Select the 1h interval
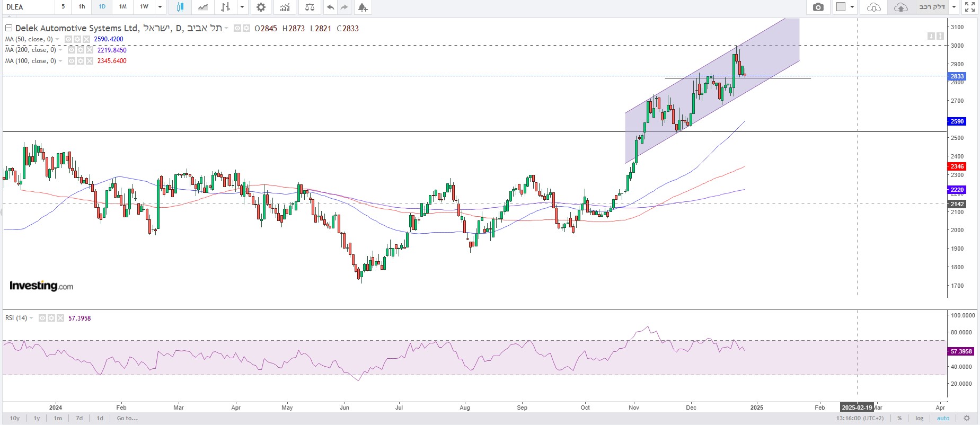The height and width of the screenshot is (425, 980). [x=82, y=7]
